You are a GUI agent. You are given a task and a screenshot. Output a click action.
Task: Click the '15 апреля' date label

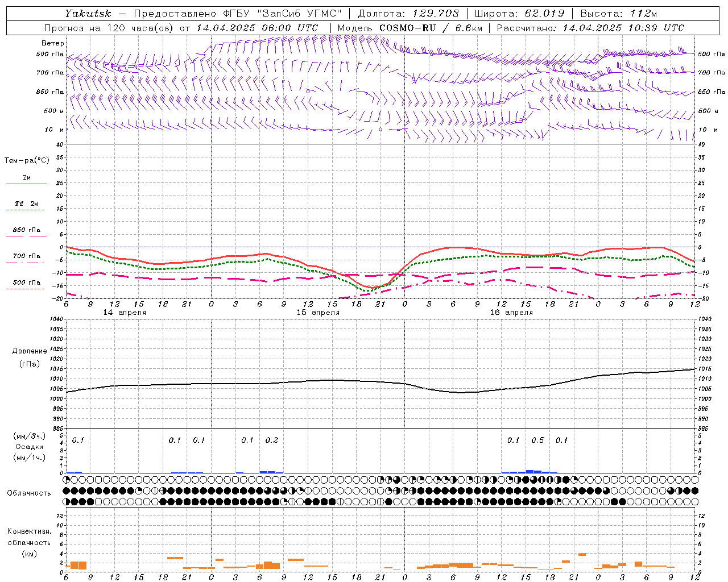point(318,313)
